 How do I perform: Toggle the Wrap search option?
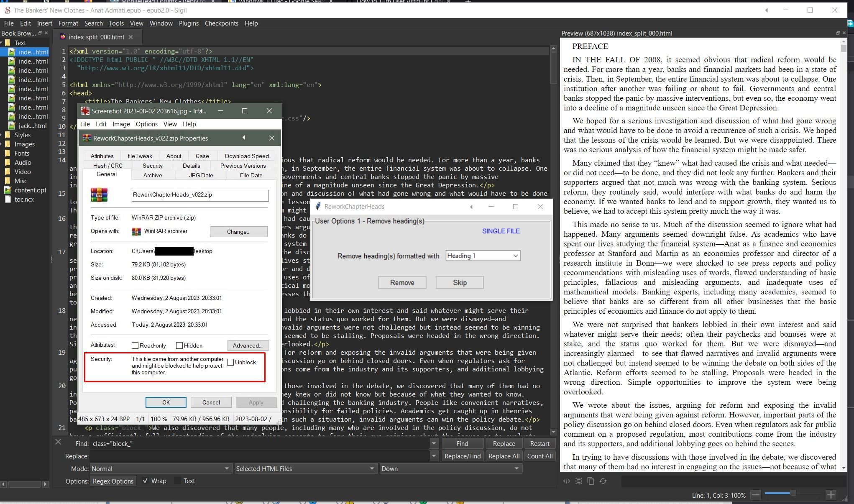(145, 481)
